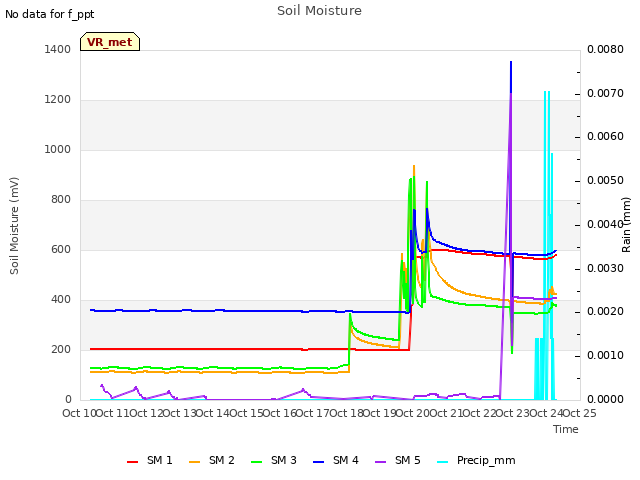Click the Oct 18 x-axis tick label
The image size is (640, 480).
[346, 413]
